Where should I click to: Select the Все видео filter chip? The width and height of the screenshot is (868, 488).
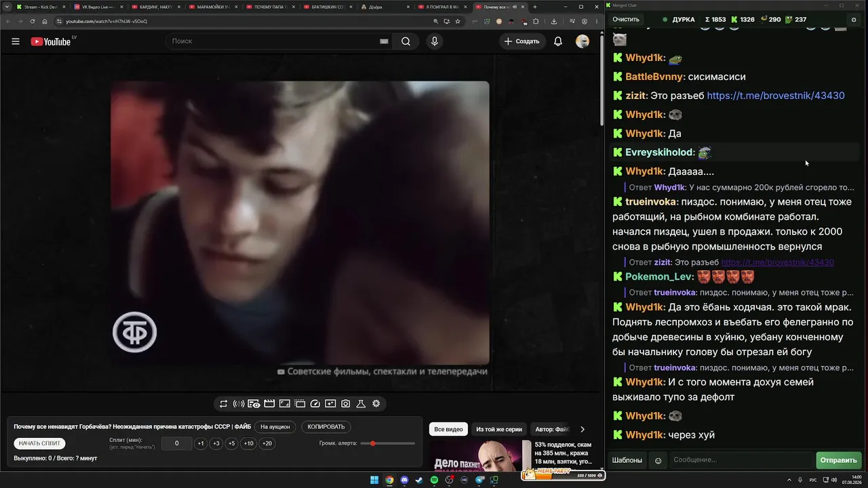(448, 429)
